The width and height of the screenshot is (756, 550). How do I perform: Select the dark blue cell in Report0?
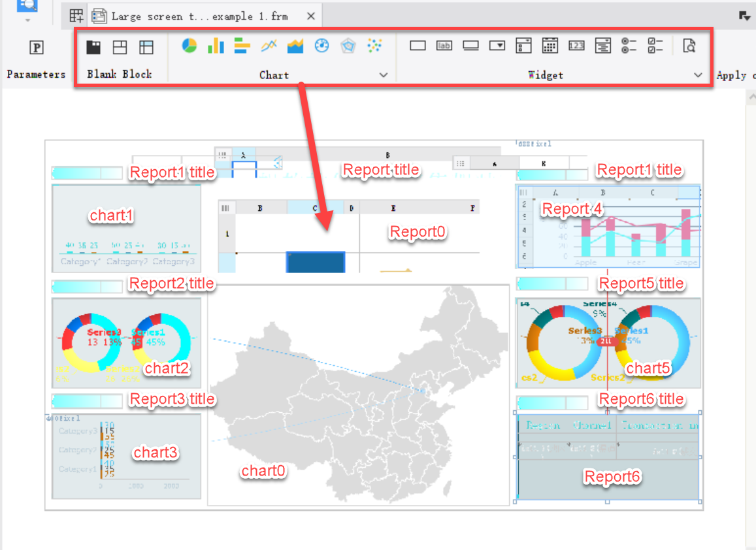(x=316, y=262)
